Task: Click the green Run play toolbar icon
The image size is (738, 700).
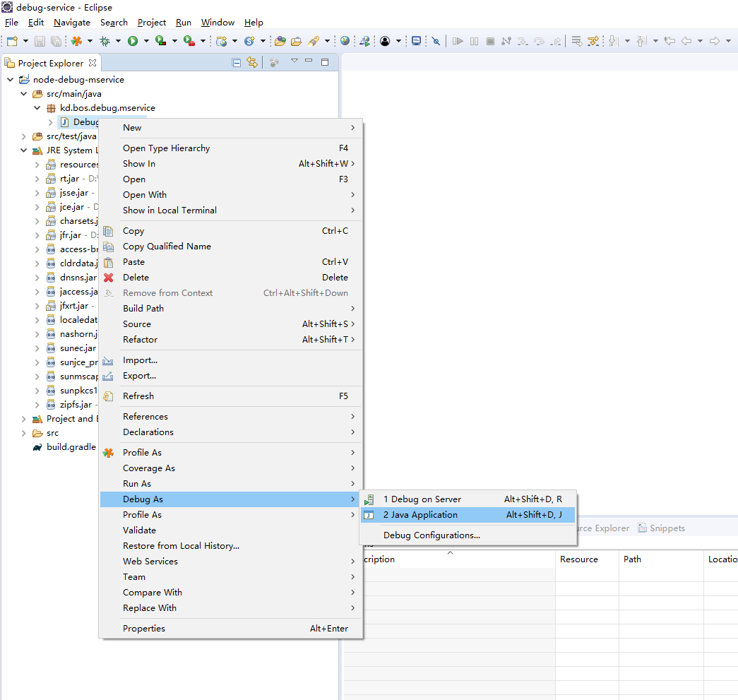Action: [x=133, y=42]
